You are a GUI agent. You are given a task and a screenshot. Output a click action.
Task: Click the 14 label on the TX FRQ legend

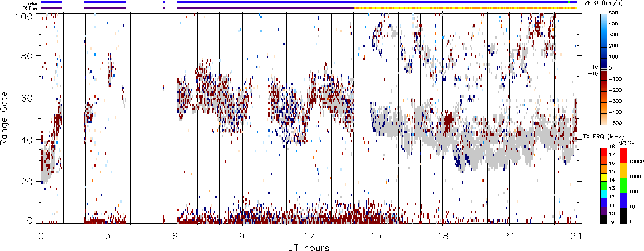click(x=612, y=180)
